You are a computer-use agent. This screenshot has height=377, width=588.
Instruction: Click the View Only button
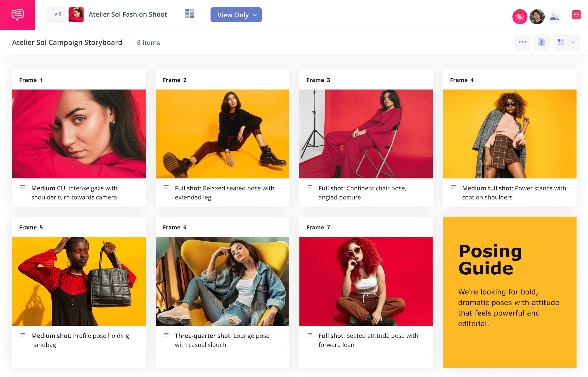pyautogui.click(x=232, y=15)
